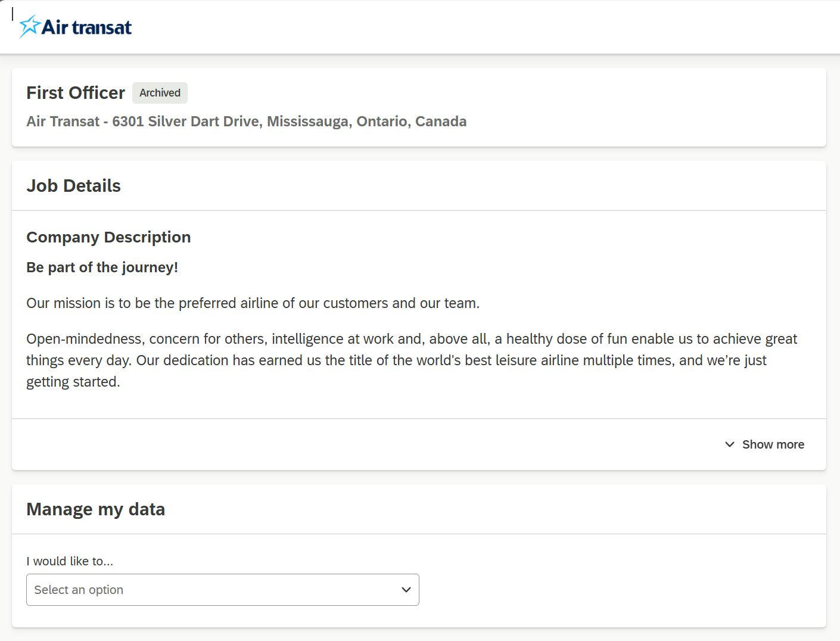This screenshot has width=840, height=641.
Task: Click the chevron beside Show more
Action: click(730, 444)
